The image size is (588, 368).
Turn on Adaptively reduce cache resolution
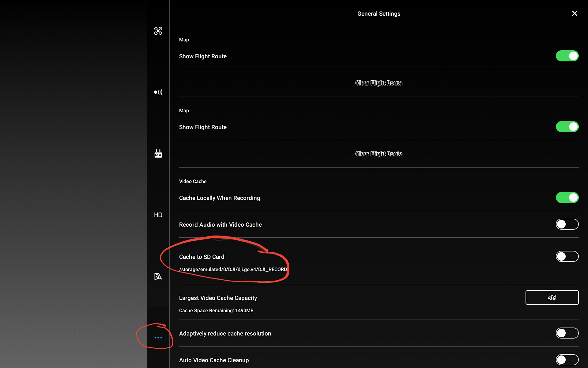pyautogui.click(x=567, y=333)
